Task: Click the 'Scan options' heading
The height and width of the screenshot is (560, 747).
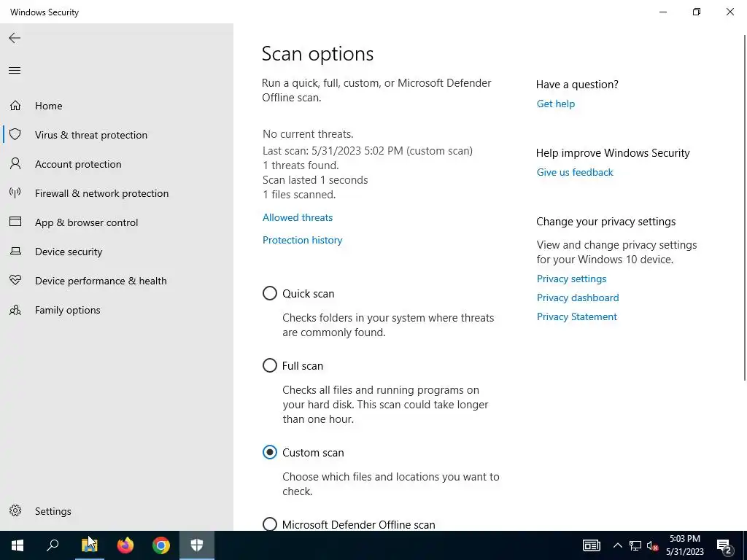Action: [x=318, y=54]
